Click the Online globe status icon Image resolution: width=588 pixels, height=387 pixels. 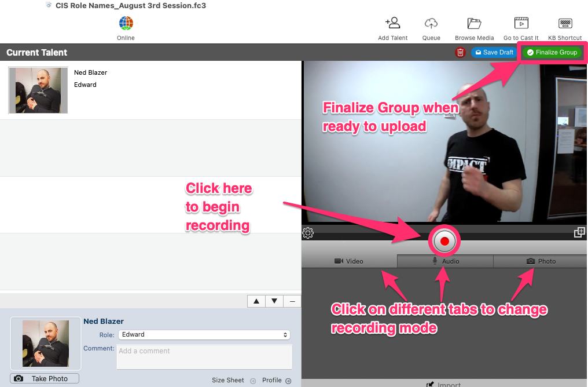126,24
